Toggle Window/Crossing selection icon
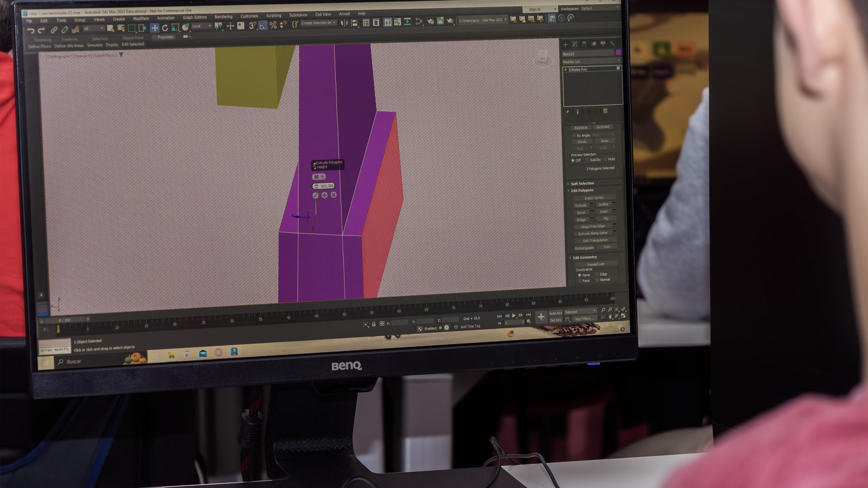The image size is (868, 488). (142, 28)
